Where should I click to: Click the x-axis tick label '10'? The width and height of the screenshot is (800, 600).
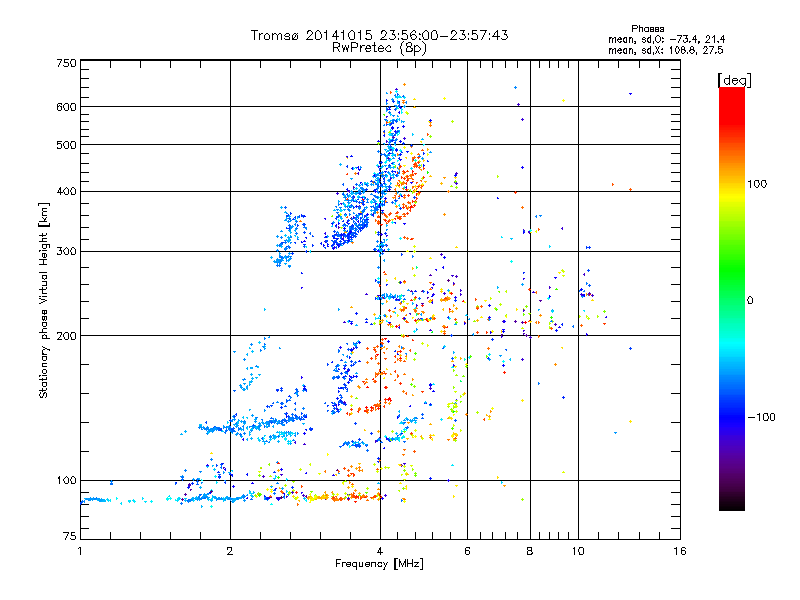click(578, 551)
